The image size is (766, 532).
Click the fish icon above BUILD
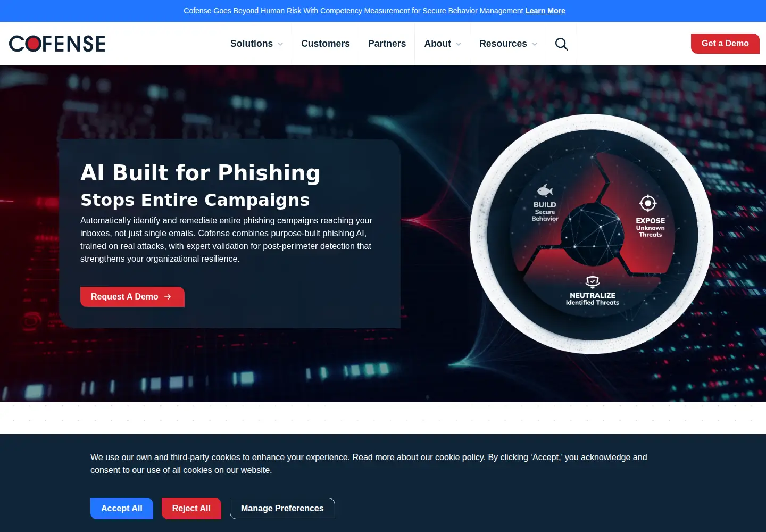pos(545,190)
